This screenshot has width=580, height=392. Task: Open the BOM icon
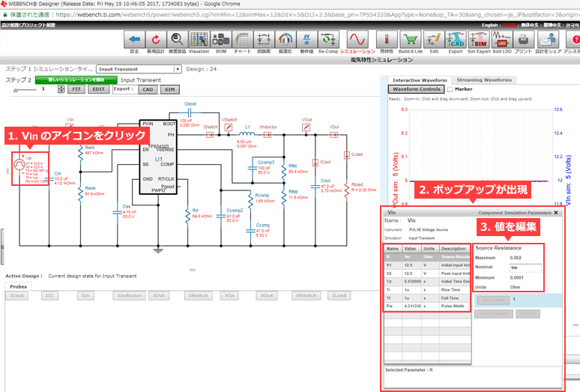[221, 40]
